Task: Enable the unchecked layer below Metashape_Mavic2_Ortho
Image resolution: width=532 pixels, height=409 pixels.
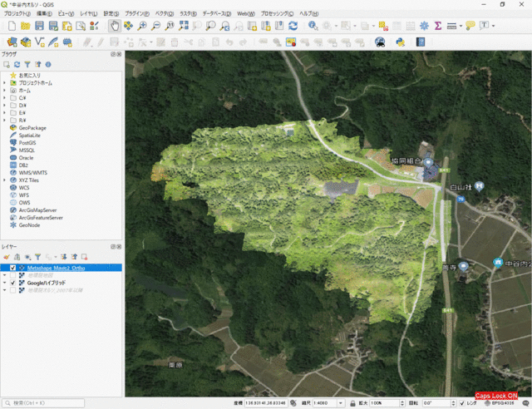Action: [13, 275]
